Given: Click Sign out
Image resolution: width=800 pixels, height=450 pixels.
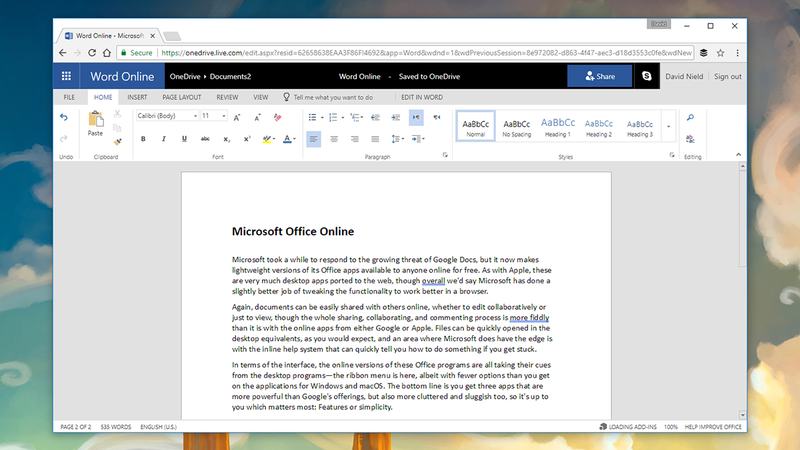Looking at the screenshot, I should click(728, 76).
